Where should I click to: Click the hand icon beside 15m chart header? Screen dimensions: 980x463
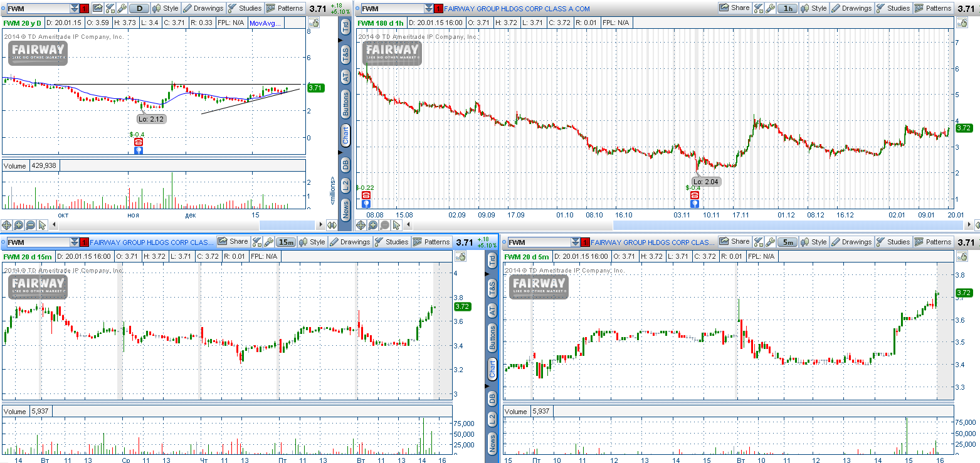(x=460, y=256)
